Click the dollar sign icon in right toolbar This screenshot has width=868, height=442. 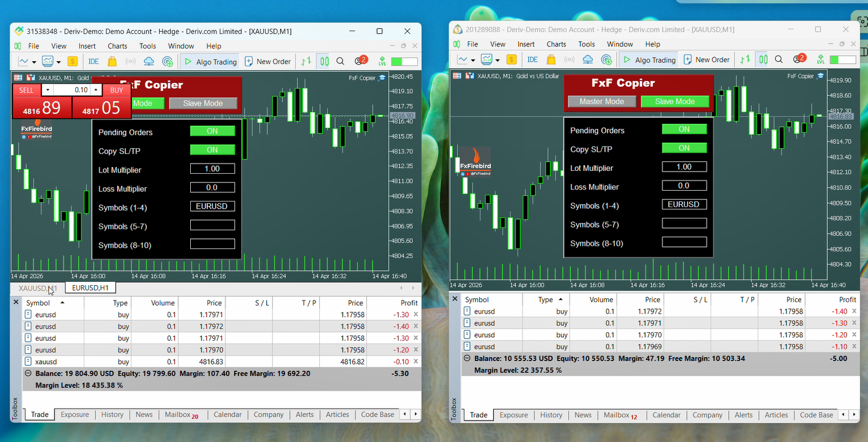pos(511,59)
